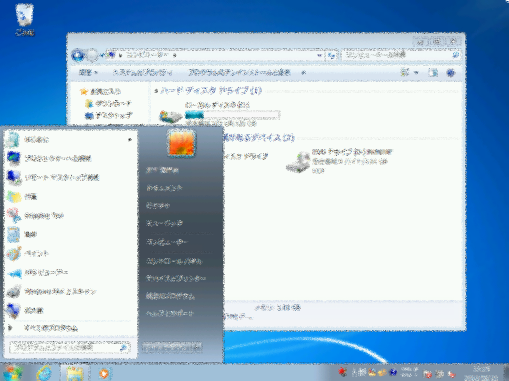Select the Local Disk C drive icon
This screenshot has height=381, width=509.
[x=170, y=116]
